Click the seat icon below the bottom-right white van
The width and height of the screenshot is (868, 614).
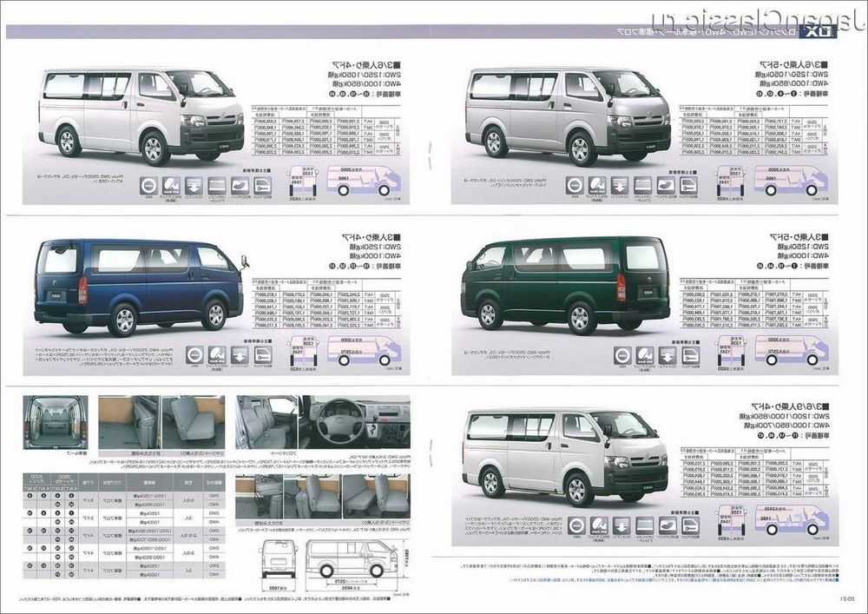tap(667, 525)
